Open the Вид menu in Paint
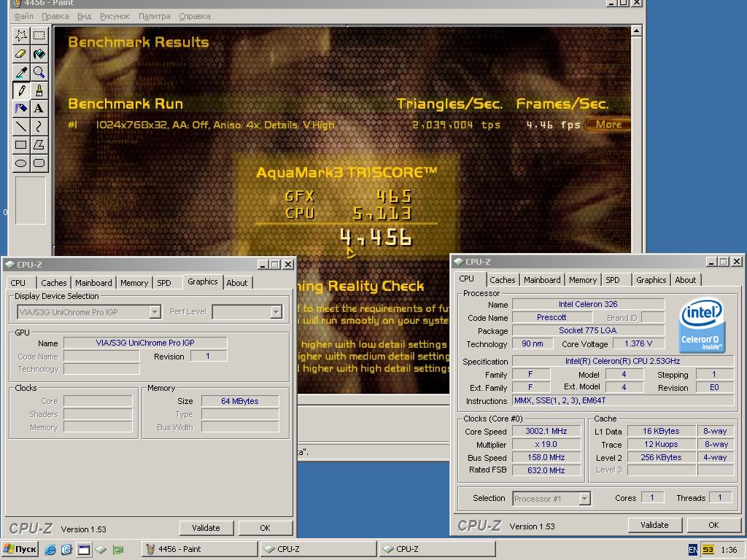Image resolution: width=747 pixels, height=560 pixels. click(x=85, y=16)
